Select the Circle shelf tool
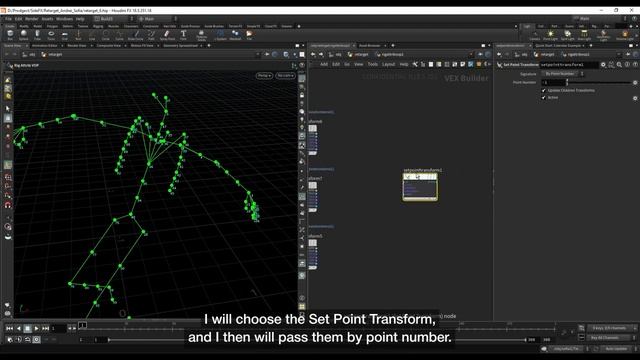 coord(106,35)
